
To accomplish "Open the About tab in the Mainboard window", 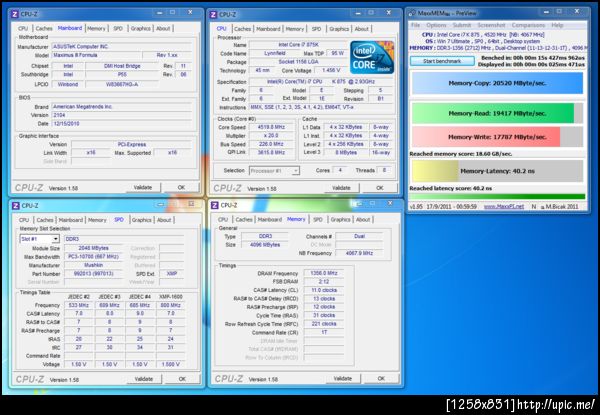I will pyautogui.click(x=163, y=29).
